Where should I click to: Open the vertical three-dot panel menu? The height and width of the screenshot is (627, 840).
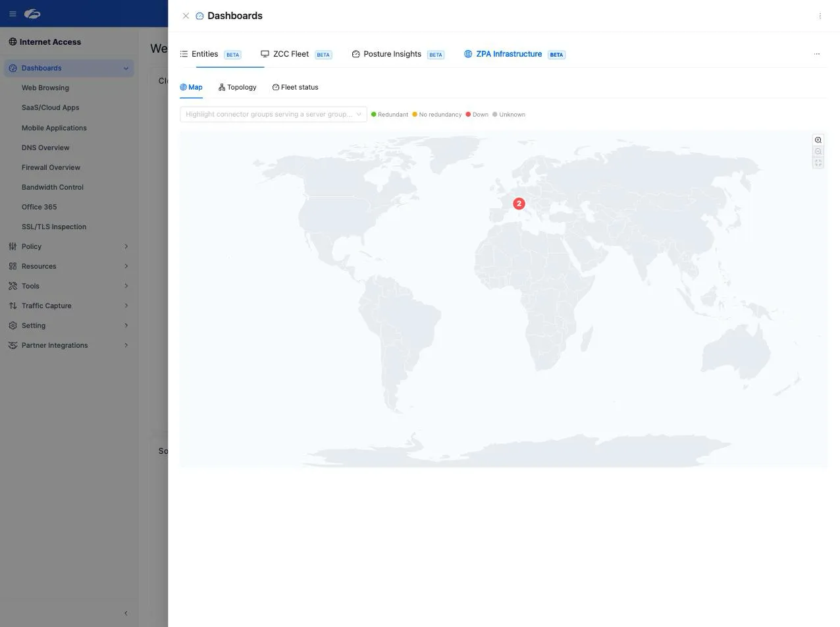pyautogui.click(x=820, y=16)
